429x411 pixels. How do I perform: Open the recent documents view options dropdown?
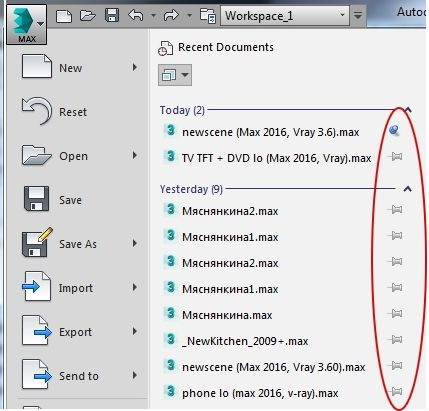click(x=175, y=75)
